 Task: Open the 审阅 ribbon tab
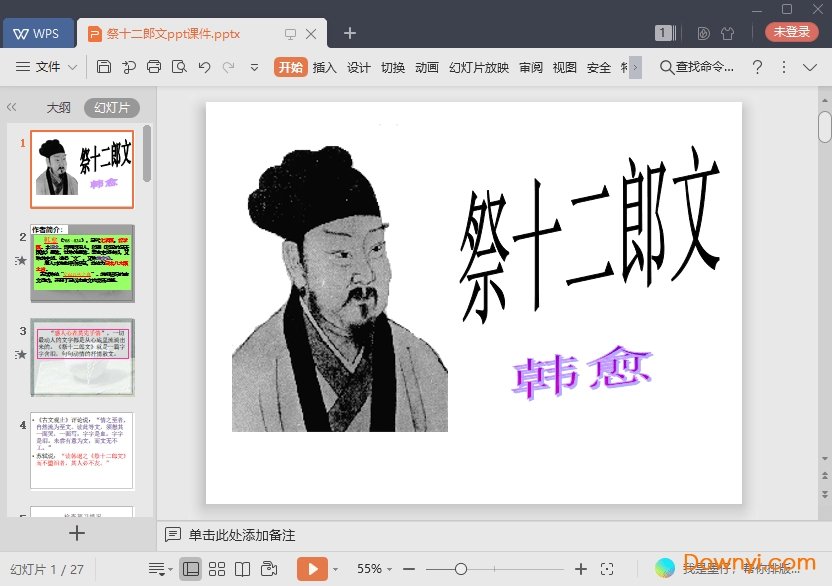[x=531, y=67]
